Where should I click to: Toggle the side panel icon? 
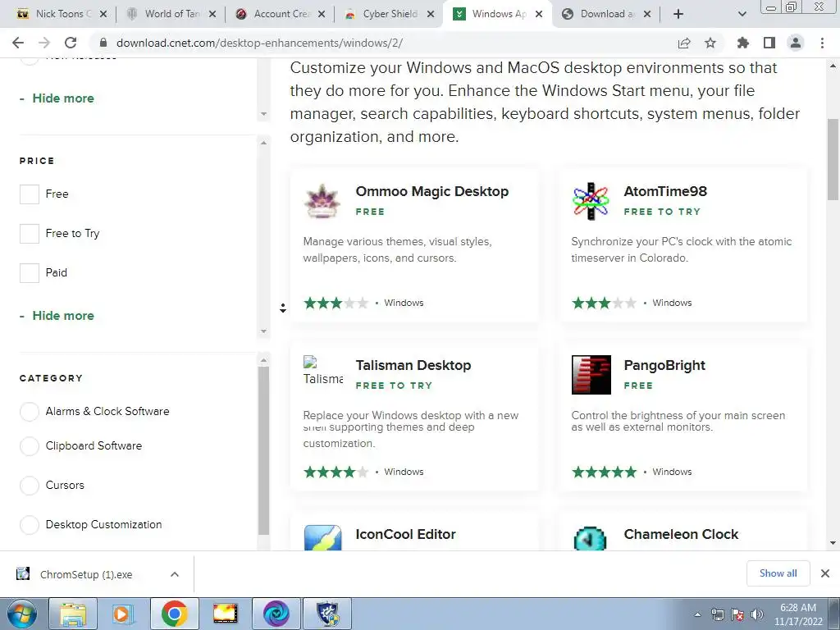click(769, 43)
